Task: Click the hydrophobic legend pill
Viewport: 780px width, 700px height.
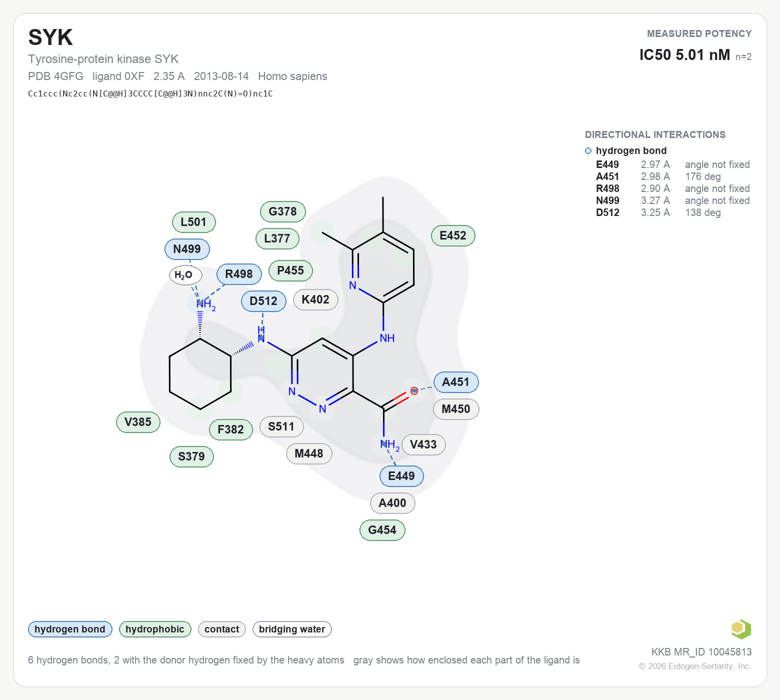Action: (x=155, y=629)
